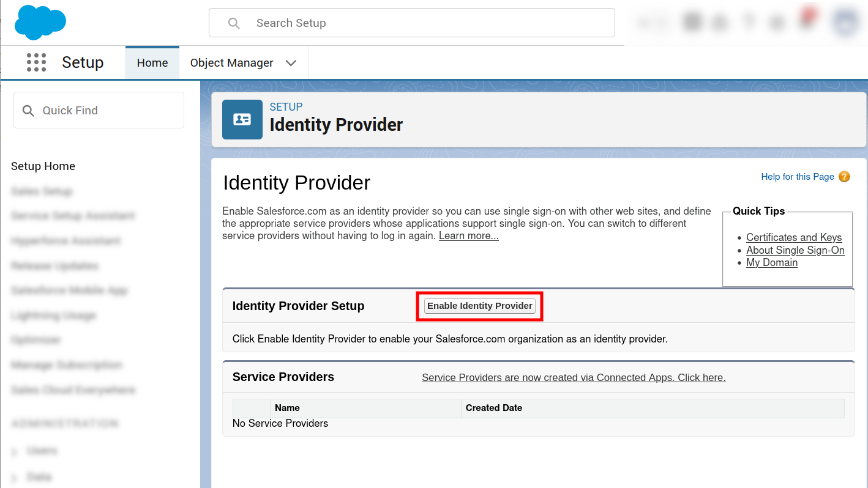This screenshot has width=868, height=488.
Task: Click the magnifier icon in Search Setup
Action: (234, 23)
